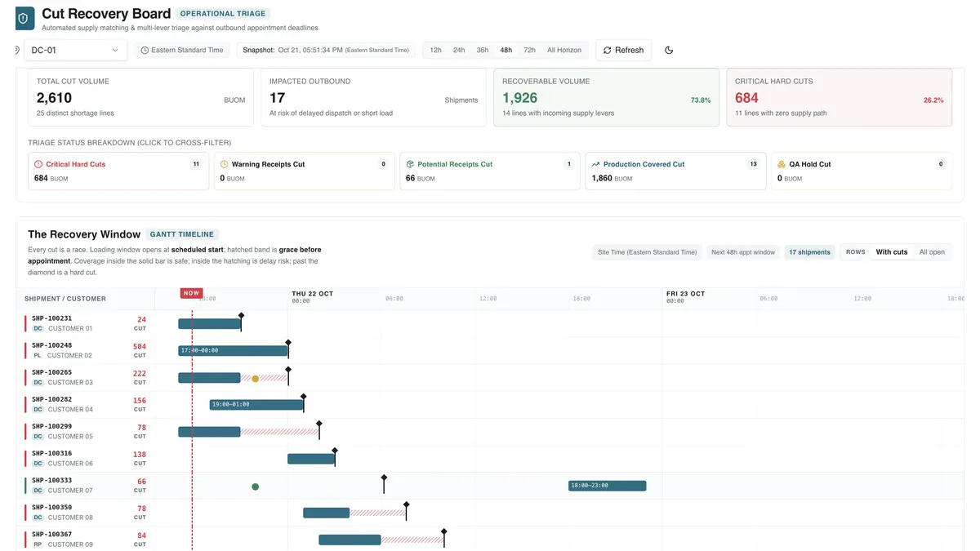Viewport: 980px width, 551px height.
Task: Click the Snapshot timestamp chip
Action: point(326,50)
